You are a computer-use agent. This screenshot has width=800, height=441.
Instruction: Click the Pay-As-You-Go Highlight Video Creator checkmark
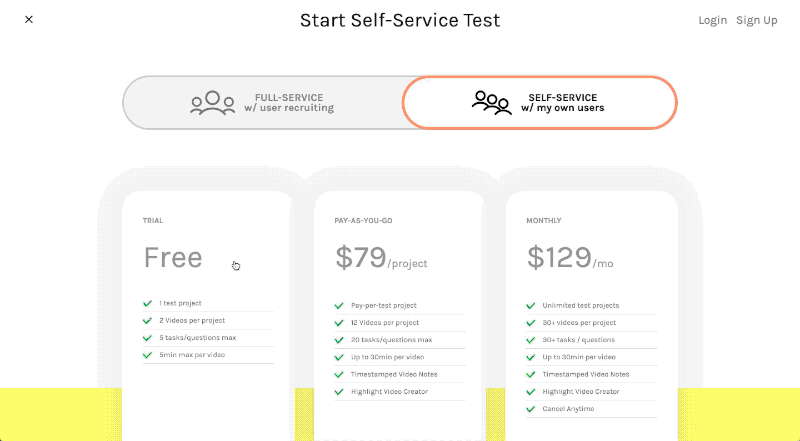pos(339,391)
